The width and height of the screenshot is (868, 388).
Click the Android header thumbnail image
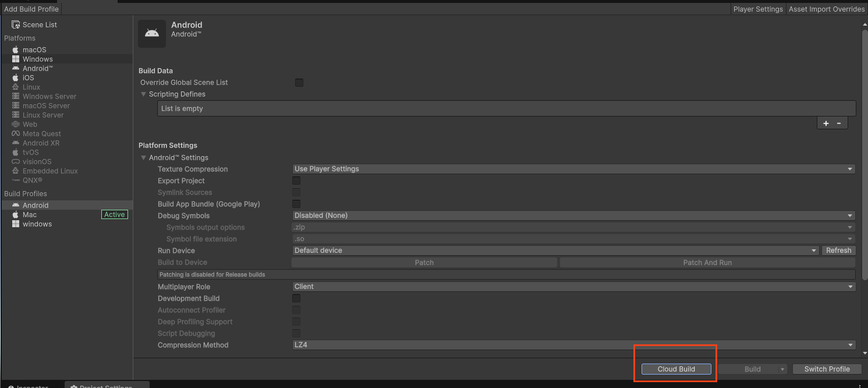(151, 33)
